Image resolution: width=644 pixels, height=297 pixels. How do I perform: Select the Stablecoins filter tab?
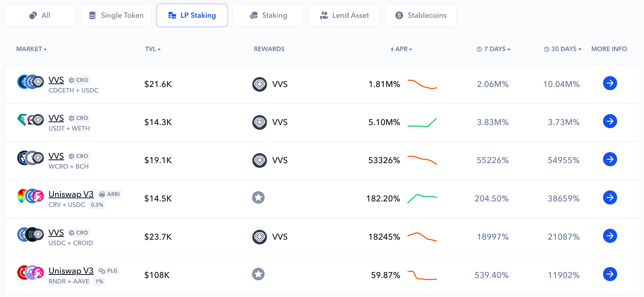tap(421, 15)
